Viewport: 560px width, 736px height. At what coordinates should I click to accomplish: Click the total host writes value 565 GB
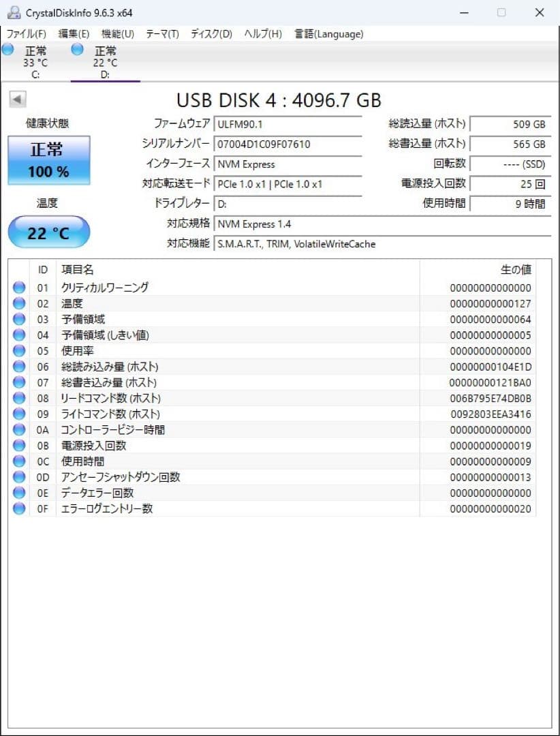510,144
